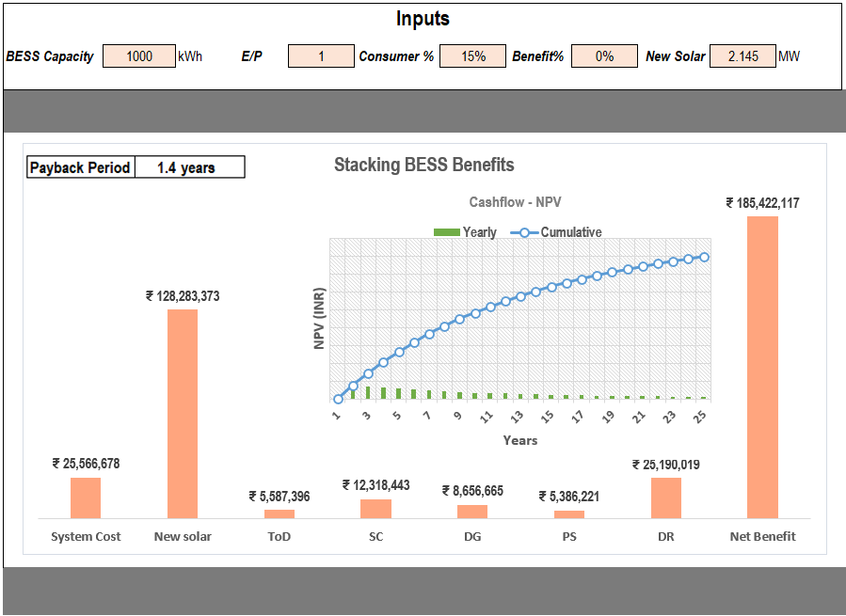Select the last cumulative line marker
This screenshot has width=846, height=616.
tap(704, 257)
